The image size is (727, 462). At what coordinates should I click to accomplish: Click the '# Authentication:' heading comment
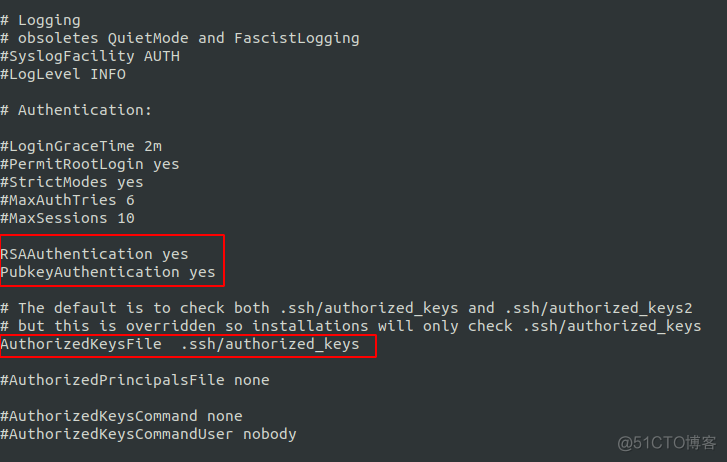click(x=76, y=110)
